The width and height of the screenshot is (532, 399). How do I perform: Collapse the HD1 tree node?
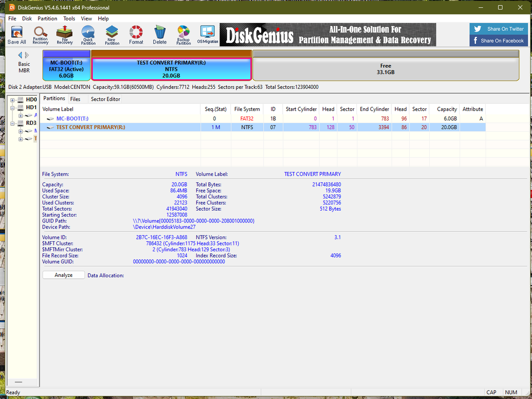coord(12,108)
